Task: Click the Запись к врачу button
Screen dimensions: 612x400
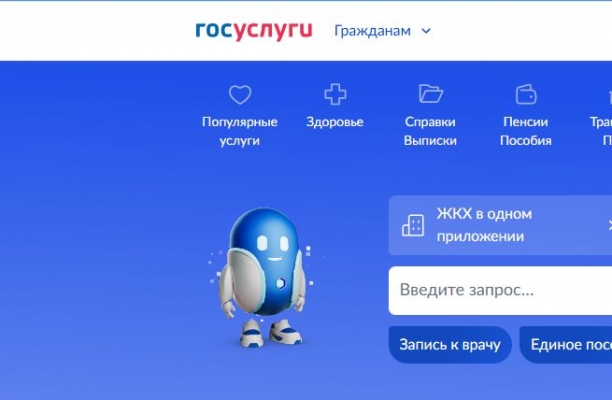Action: click(450, 345)
